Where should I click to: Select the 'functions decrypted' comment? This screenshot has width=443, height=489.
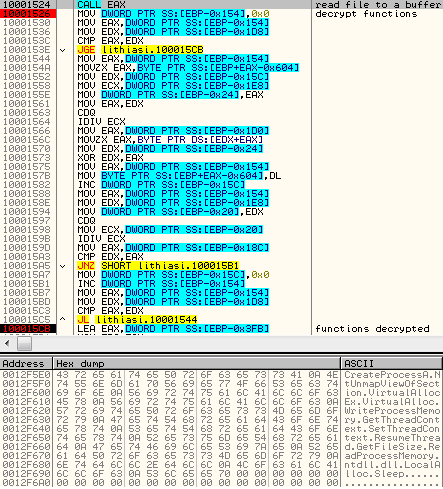tap(372, 329)
